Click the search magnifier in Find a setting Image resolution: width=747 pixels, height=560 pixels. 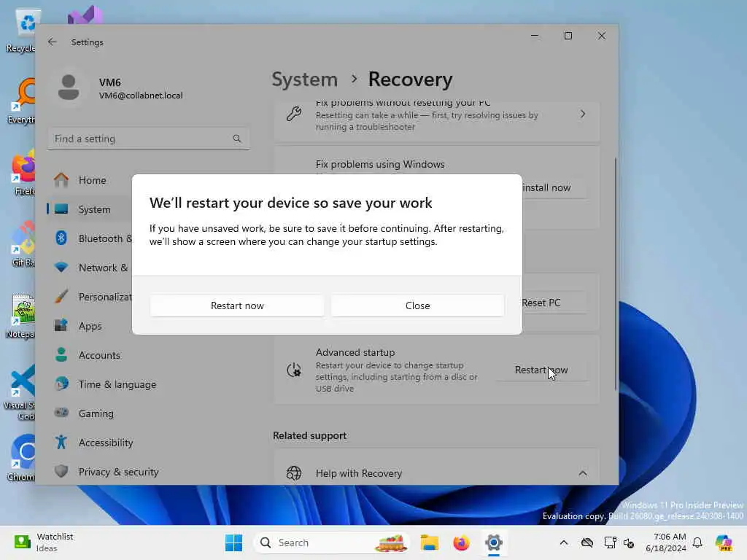(237, 139)
